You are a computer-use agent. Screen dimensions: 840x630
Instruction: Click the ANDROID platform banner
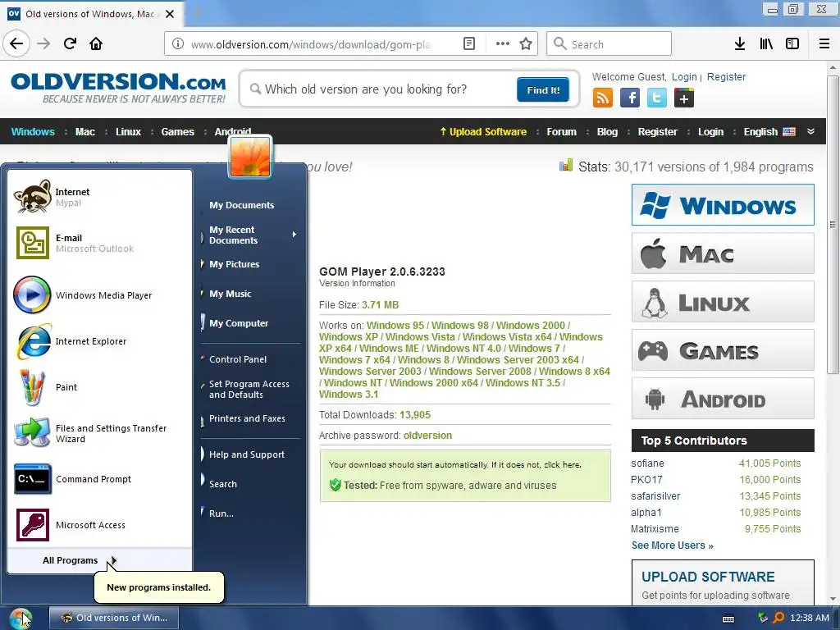tap(723, 399)
